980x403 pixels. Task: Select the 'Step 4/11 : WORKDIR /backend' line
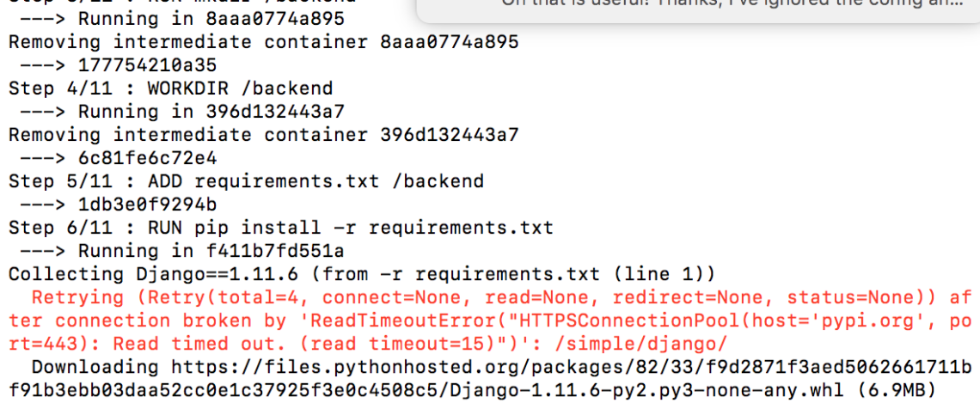point(170,89)
